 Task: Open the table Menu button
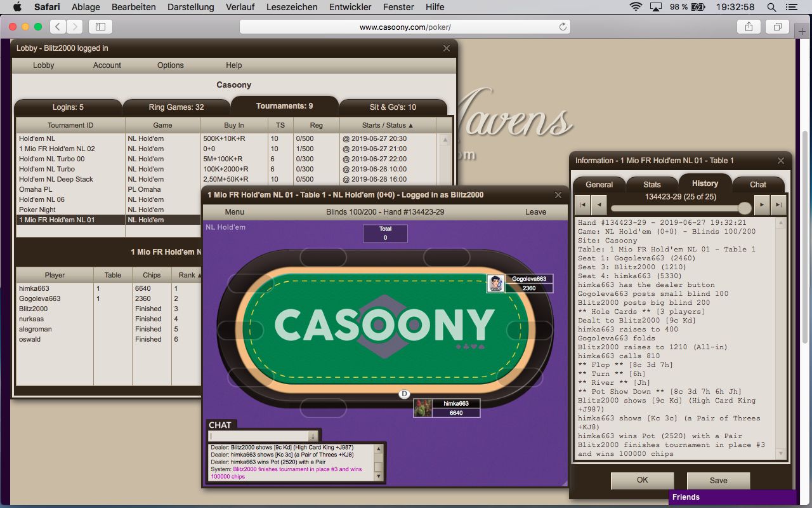tap(234, 212)
